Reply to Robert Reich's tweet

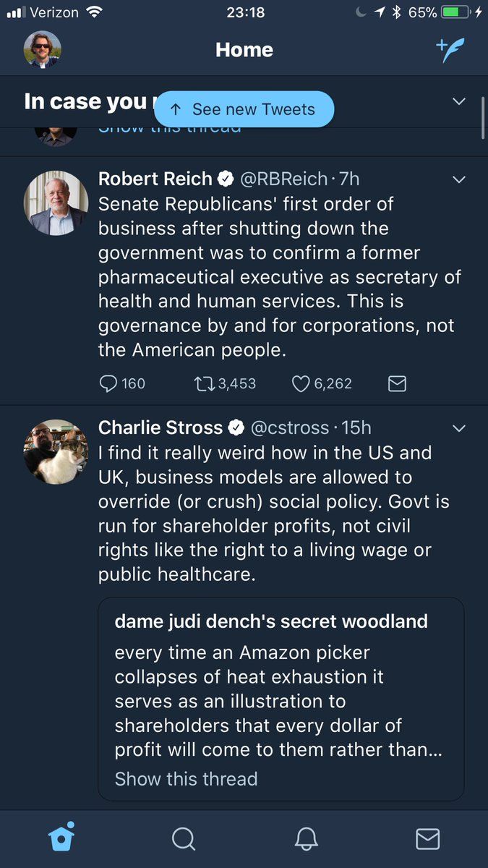108,383
